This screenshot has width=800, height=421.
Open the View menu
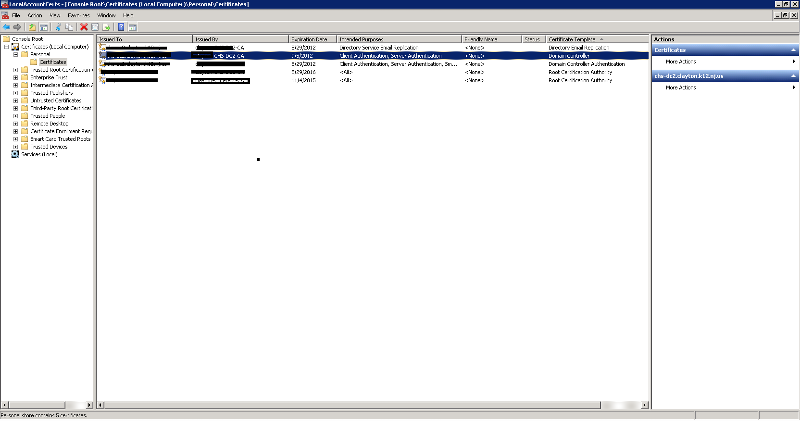55,15
